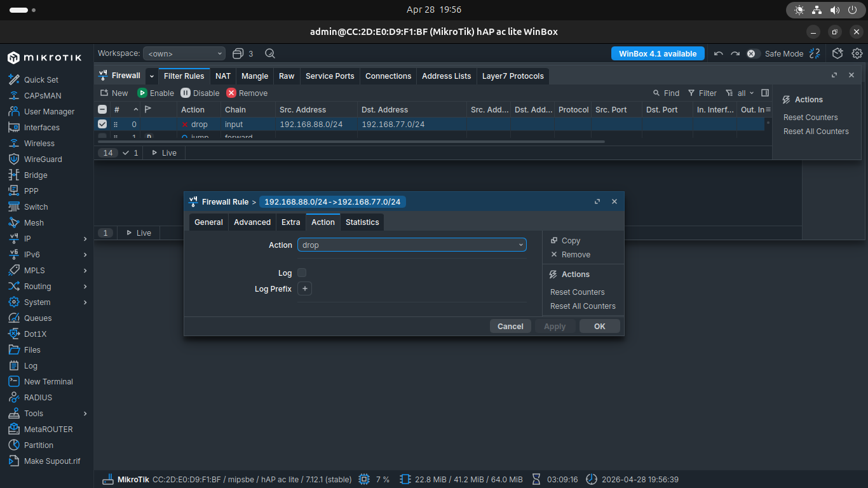The width and height of the screenshot is (868, 488).
Task: Launch New Terminal from the sidebar
Action: pyautogui.click(x=48, y=381)
